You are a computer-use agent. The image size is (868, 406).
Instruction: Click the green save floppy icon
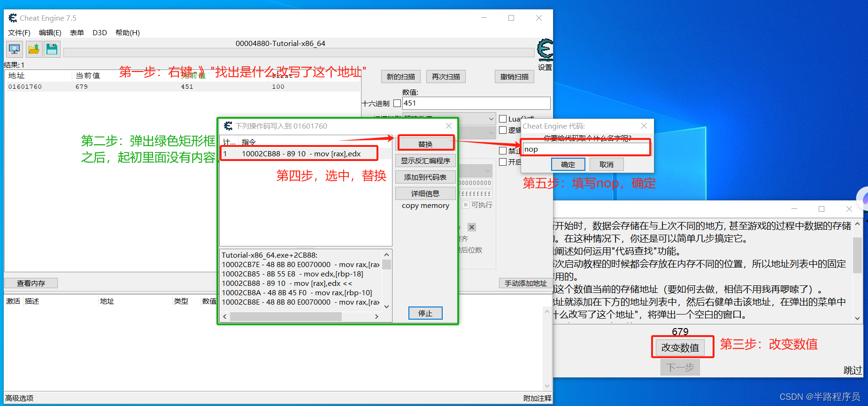click(52, 49)
